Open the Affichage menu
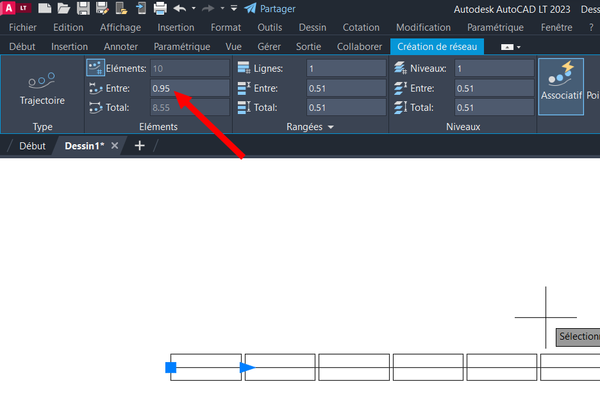Screen dimensions: 600x414 (x=120, y=28)
